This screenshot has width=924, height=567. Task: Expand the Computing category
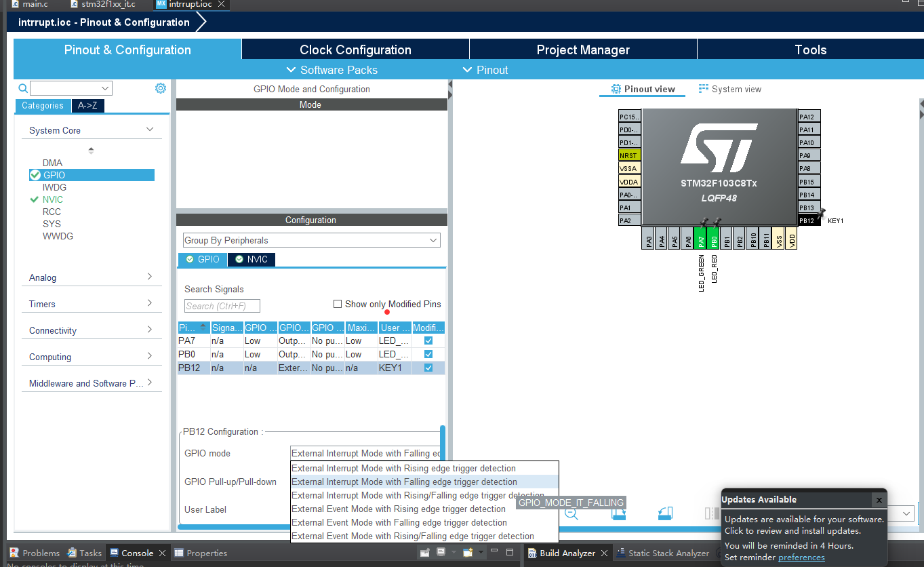tap(150, 356)
